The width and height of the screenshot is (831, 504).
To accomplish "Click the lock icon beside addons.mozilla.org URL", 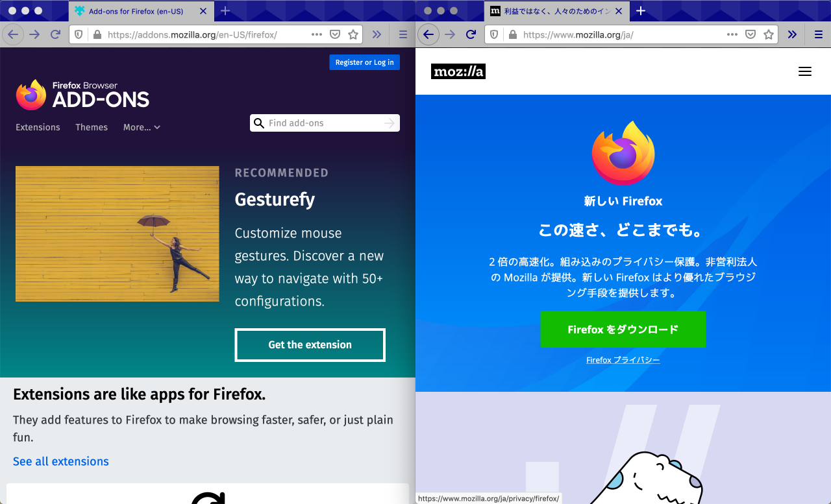I will pyautogui.click(x=97, y=34).
